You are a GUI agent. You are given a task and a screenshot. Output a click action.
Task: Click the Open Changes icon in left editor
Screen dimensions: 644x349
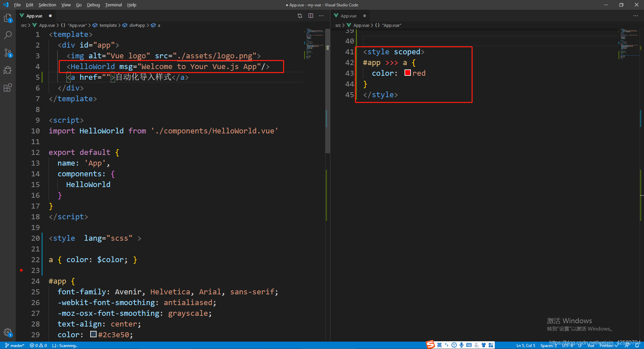click(x=300, y=16)
